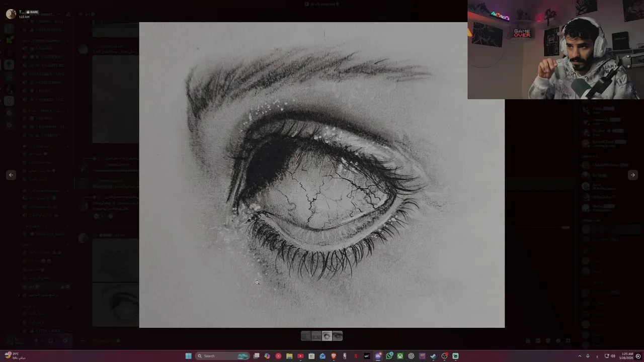Open Copilot from the taskbar

click(267, 356)
